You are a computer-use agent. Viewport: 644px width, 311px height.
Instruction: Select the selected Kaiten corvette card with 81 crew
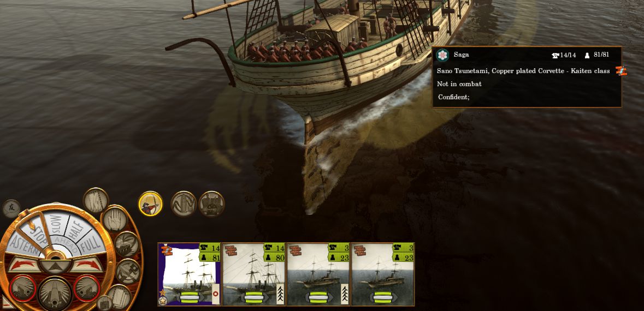point(190,274)
